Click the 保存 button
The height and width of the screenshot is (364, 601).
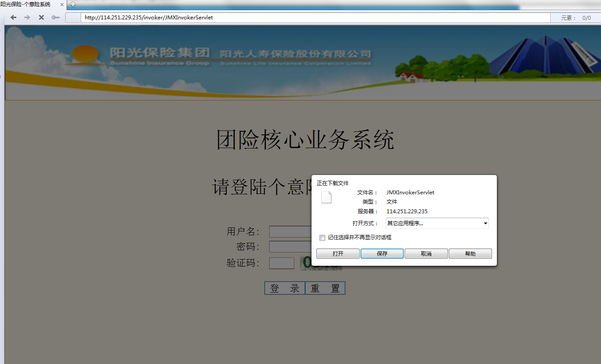(x=382, y=254)
